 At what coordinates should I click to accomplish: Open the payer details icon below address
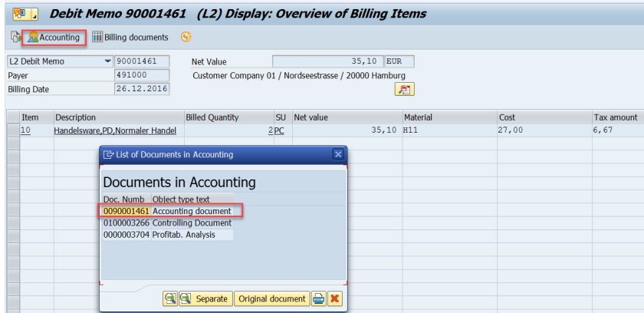pos(405,89)
